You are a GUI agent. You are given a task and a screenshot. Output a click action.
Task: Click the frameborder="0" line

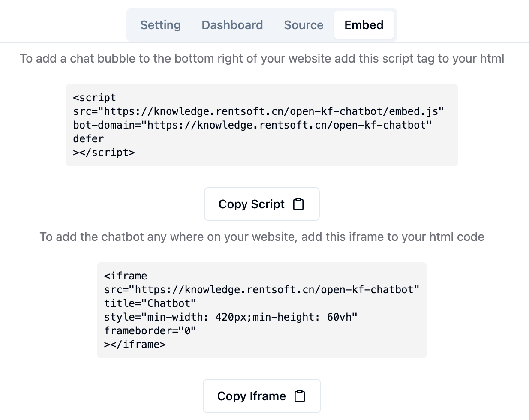tap(150, 331)
